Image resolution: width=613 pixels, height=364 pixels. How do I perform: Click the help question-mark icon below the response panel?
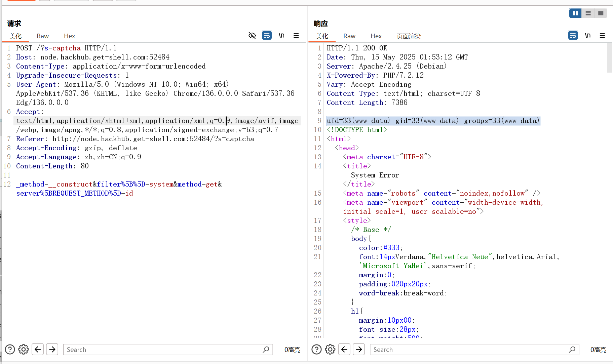[316, 349]
